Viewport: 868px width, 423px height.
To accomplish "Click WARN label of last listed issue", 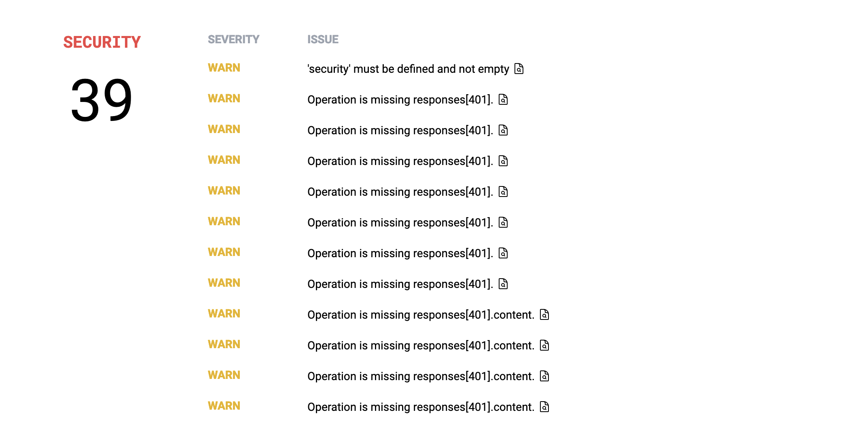I will coord(224,406).
